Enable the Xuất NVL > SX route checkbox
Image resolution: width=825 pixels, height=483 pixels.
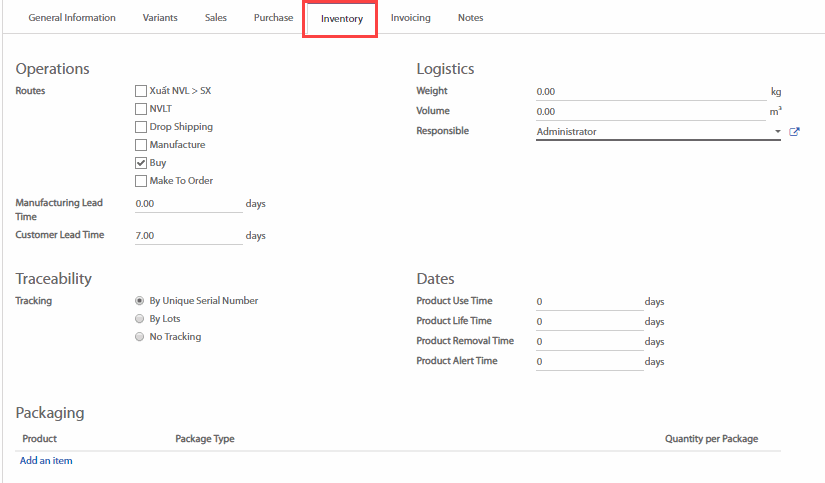click(x=141, y=91)
